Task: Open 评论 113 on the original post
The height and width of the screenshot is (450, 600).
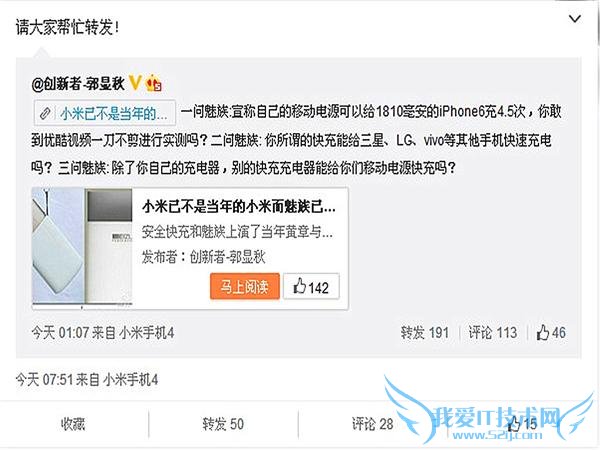Action: pyautogui.click(x=493, y=333)
